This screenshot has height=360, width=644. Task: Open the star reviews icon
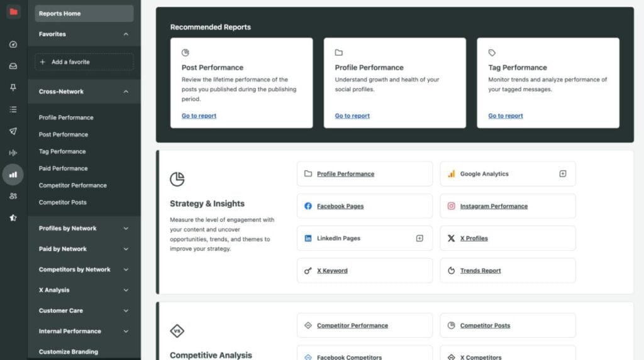click(13, 217)
